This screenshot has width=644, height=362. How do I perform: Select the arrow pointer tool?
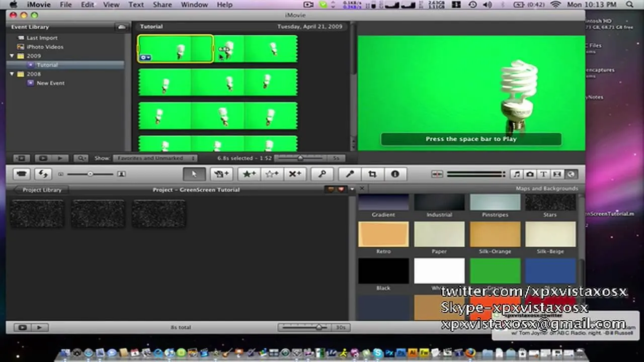[x=194, y=174]
